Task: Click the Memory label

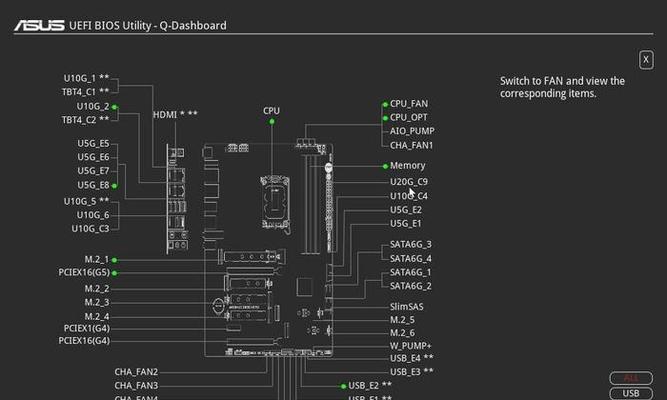Action: 408,166
